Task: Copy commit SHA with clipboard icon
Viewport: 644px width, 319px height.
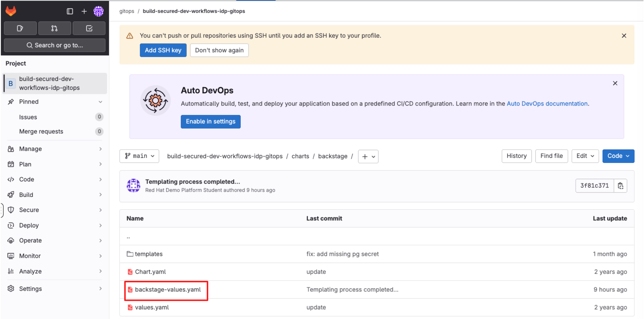Action: pyautogui.click(x=620, y=186)
